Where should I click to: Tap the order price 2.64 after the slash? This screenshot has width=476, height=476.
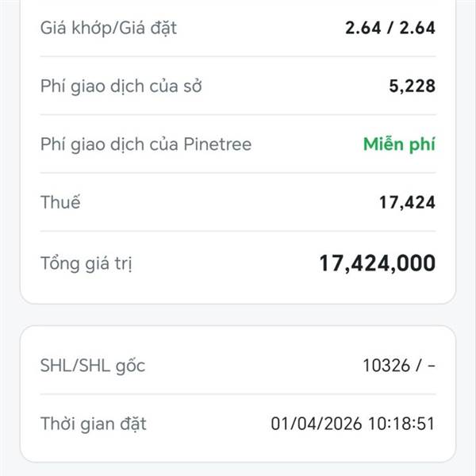pyautogui.click(x=417, y=29)
